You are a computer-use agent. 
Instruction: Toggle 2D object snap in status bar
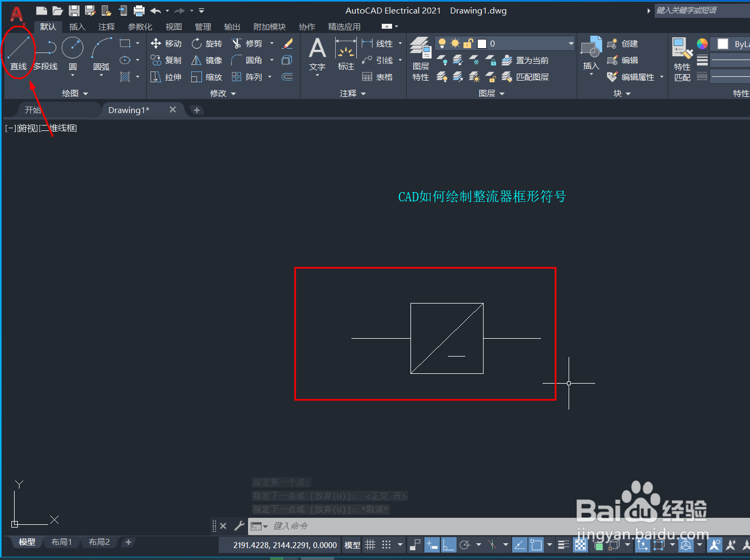[536, 545]
